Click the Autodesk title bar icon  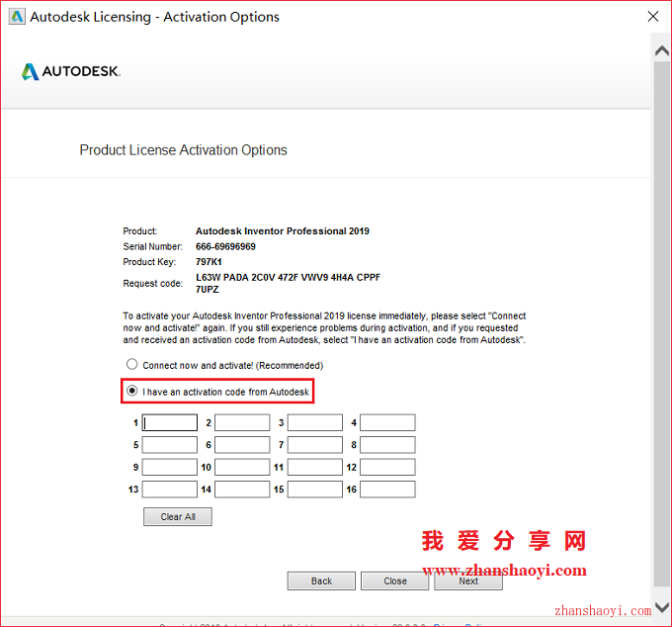(x=17, y=17)
